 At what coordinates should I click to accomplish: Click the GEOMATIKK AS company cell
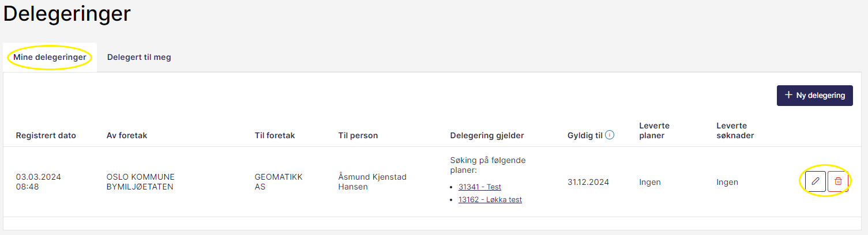coord(279,182)
